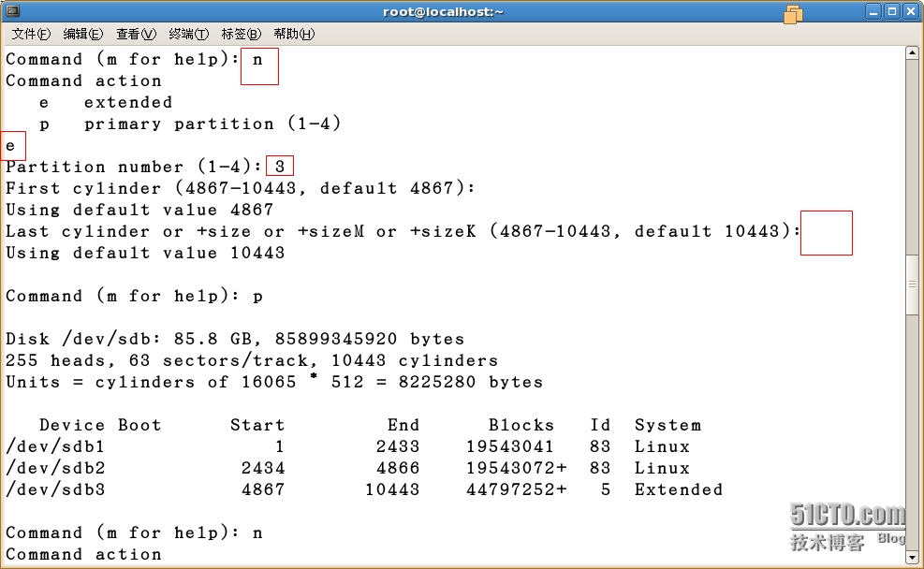The width and height of the screenshot is (924, 569).
Task: Click the scrollbar up arrow
Action: [x=912, y=53]
